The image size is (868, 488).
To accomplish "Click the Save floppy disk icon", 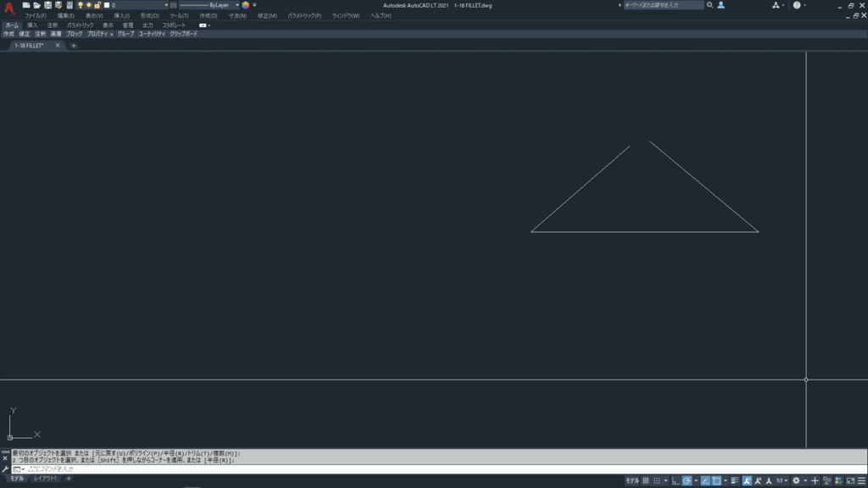I will [x=48, y=5].
